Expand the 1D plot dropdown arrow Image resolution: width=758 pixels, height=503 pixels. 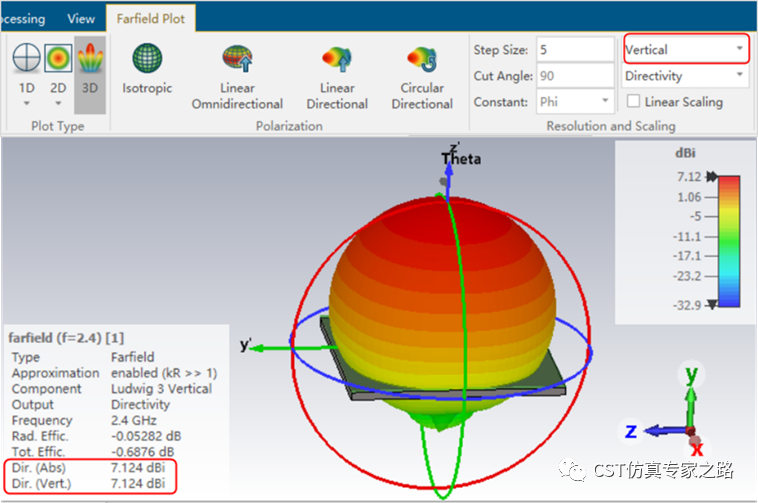click(x=27, y=103)
